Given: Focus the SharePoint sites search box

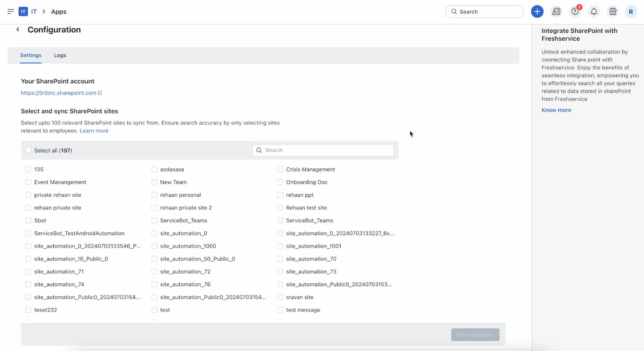Looking at the screenshot, I should (x=323, y=150).
